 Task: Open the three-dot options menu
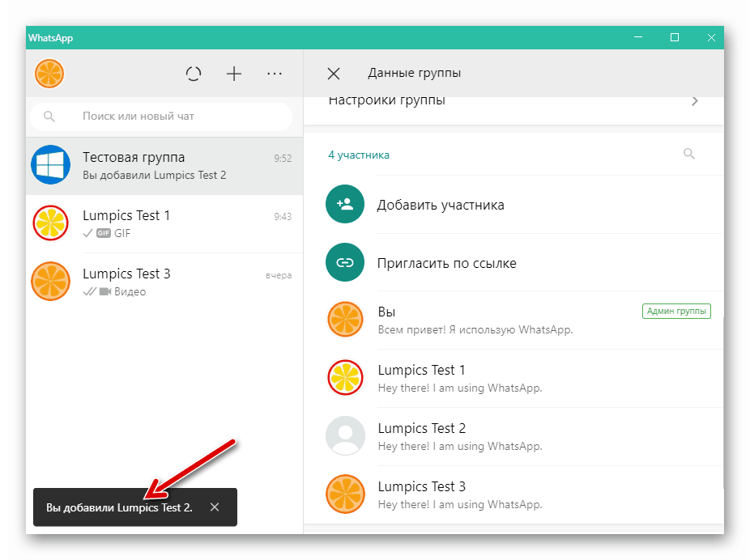(x=274, y=74)
